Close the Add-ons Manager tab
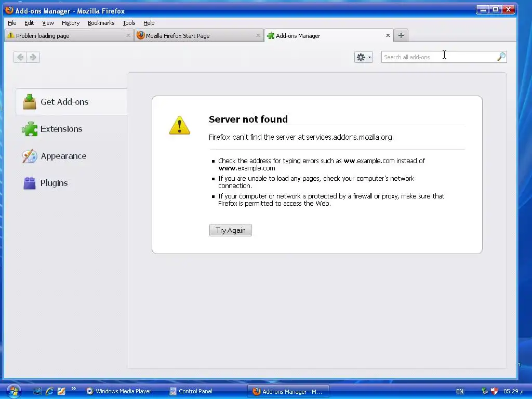Screen dimensions: 532x399 [x=388, y=35]
